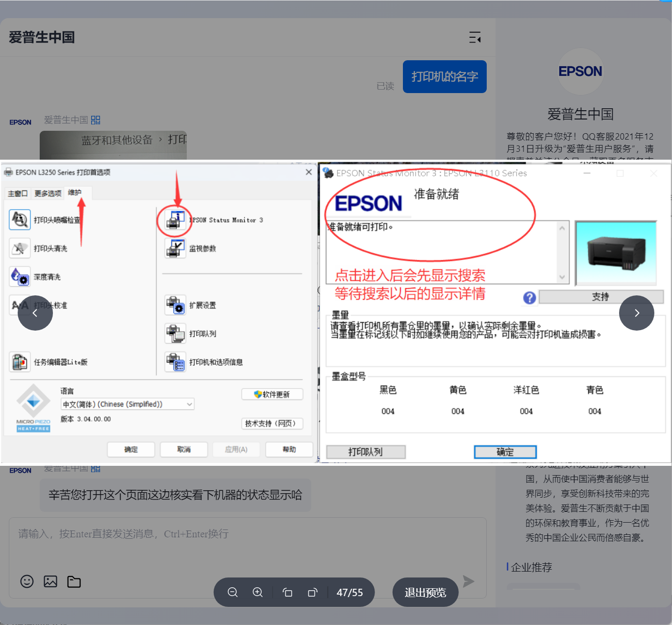Open emoji picker in chat input

27,581
